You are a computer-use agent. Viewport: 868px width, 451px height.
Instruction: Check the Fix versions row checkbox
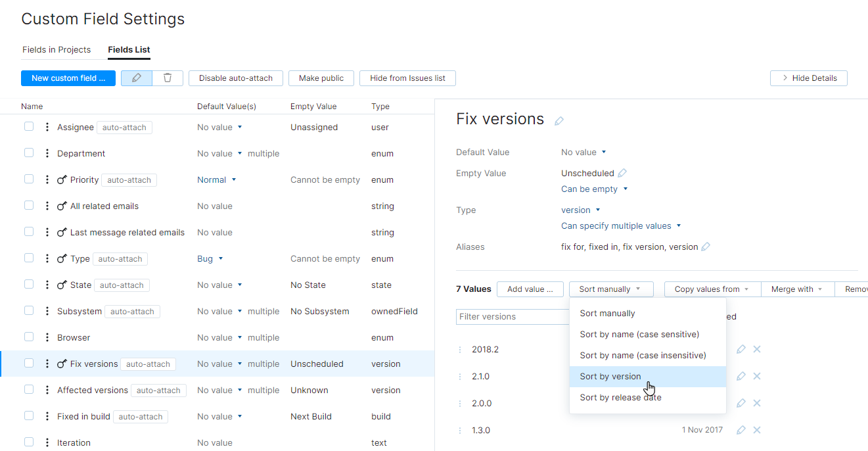(28, 364)
